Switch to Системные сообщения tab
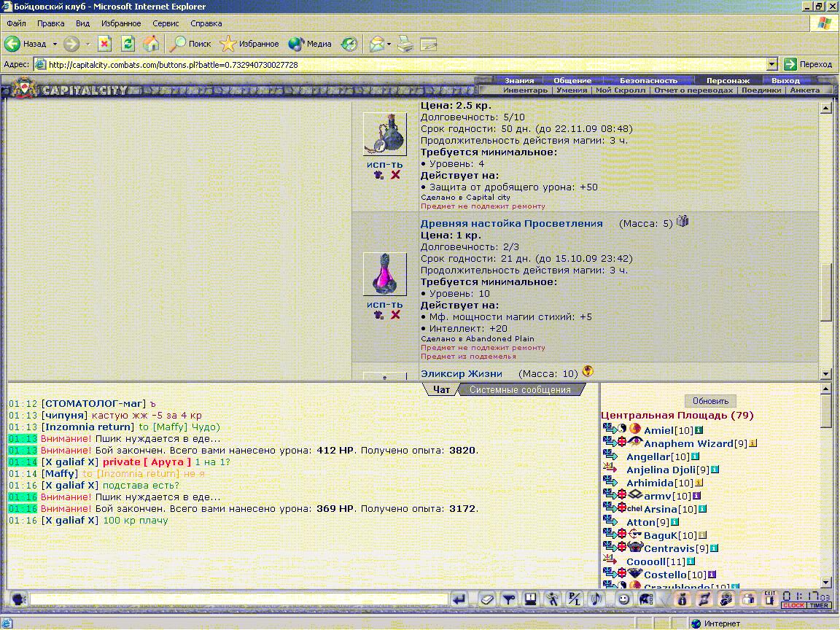Image resolution: width=840 pixels, height=630 pixels. coord(520,390)
